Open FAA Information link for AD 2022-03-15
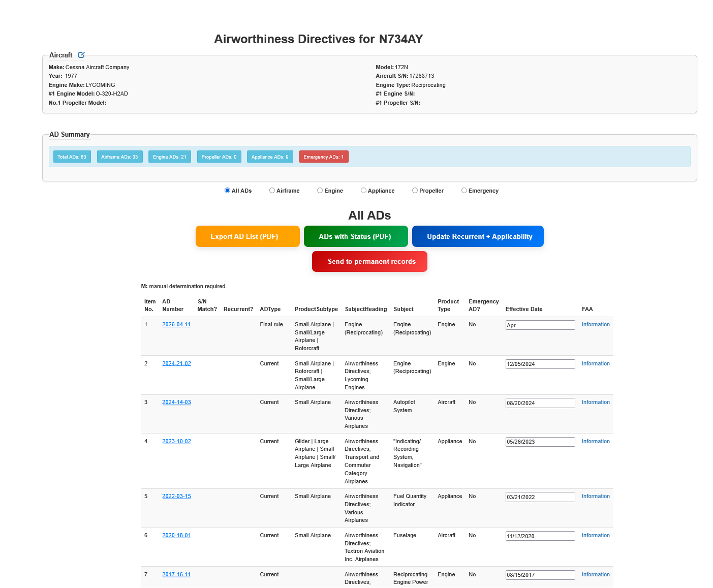The image size is (713, 588). click(596, 496)
